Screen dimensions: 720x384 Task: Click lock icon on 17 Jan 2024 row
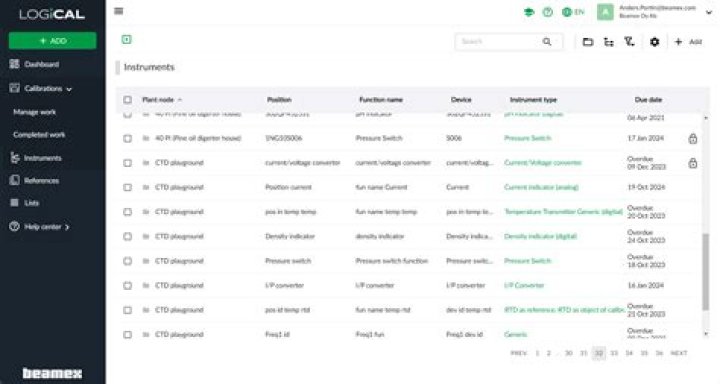coord(693,138)
